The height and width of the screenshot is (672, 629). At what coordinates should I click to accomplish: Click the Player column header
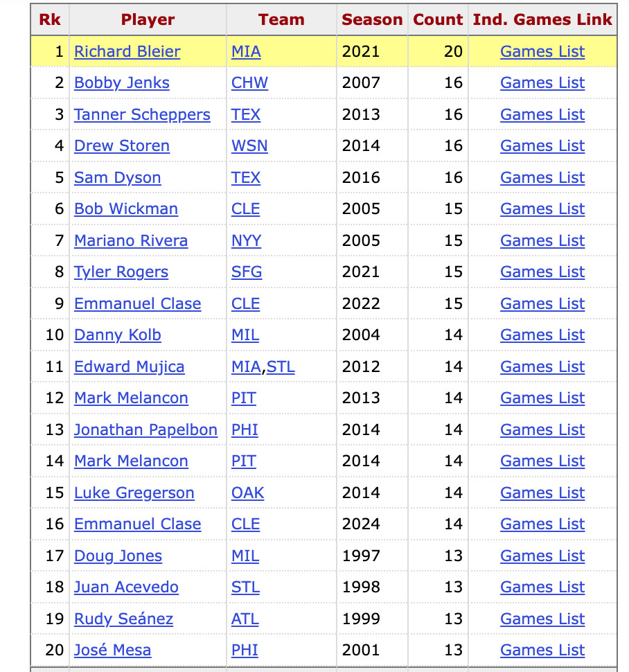pyautogui.click(x=148, y=19)
